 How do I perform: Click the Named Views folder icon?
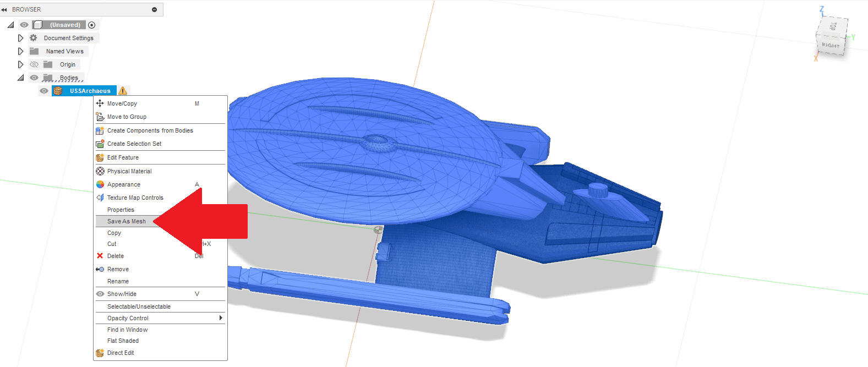34,51
